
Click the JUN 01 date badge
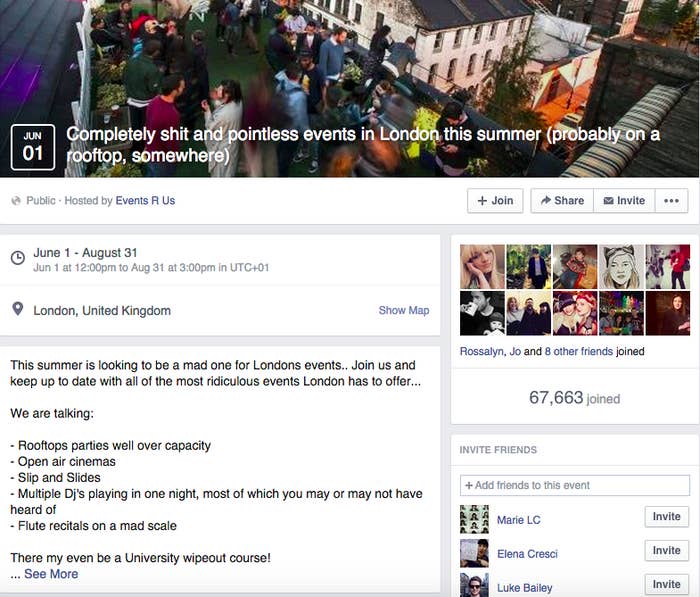point(33,147)
